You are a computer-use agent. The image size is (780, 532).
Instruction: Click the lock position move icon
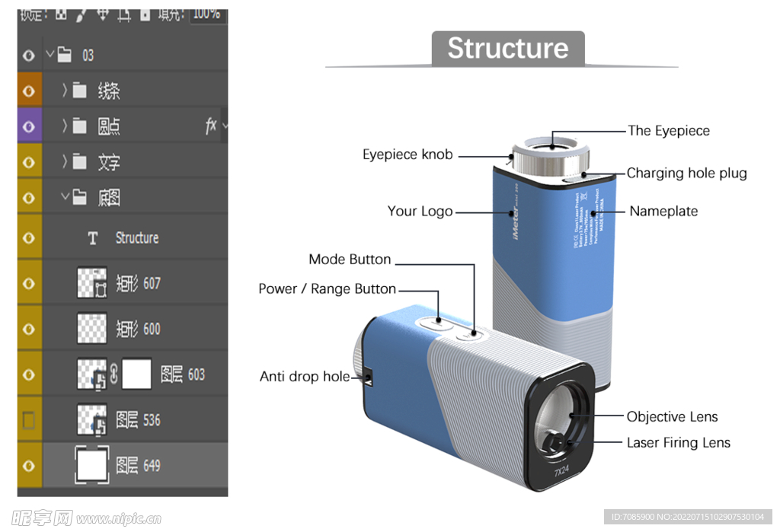coord(102,14)
